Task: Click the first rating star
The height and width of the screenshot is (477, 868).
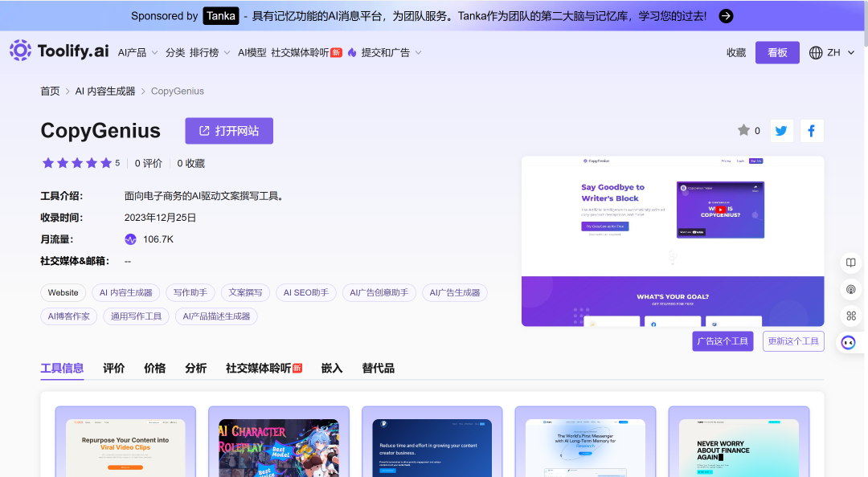Action: 48,163
